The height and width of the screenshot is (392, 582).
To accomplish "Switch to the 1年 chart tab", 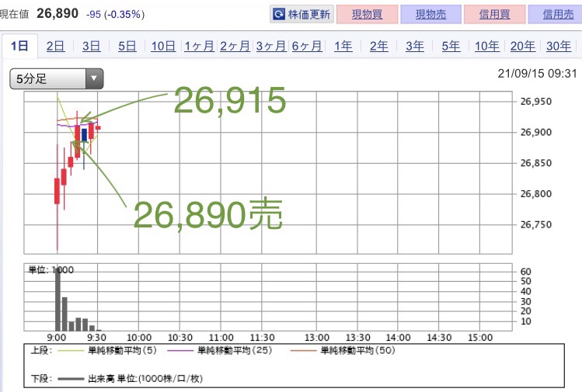I will pos(343,47).
